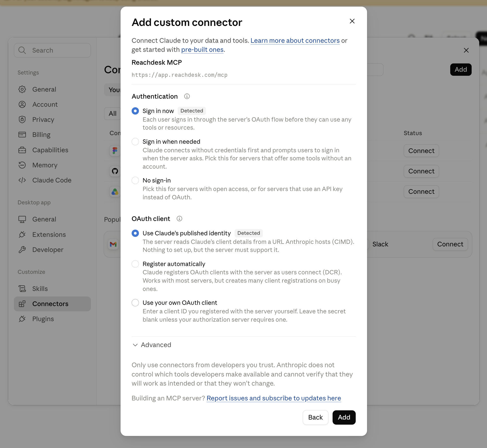Click the black Add button in dialog
Image resolution: width=487 pixels, height=448 pixels.
(344, 417)
